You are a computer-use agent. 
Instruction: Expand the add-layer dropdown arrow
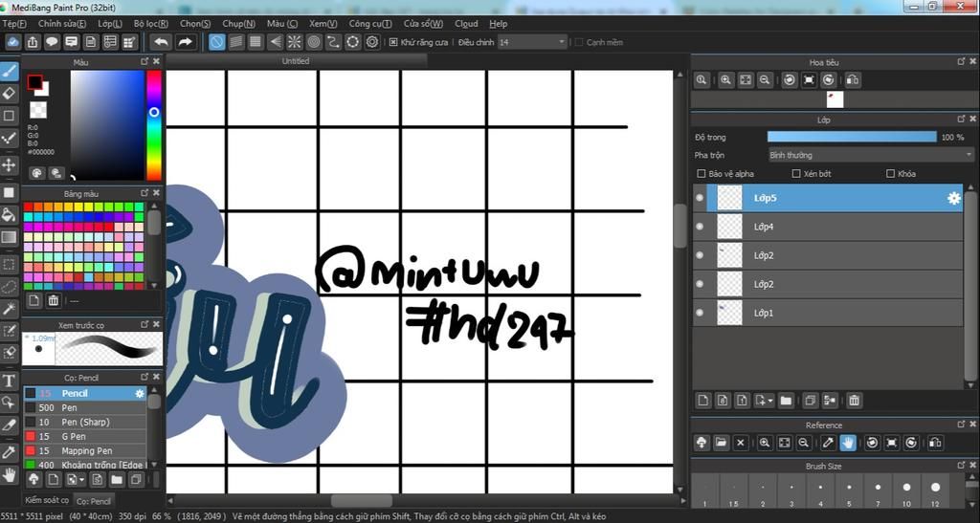point(770,401)
